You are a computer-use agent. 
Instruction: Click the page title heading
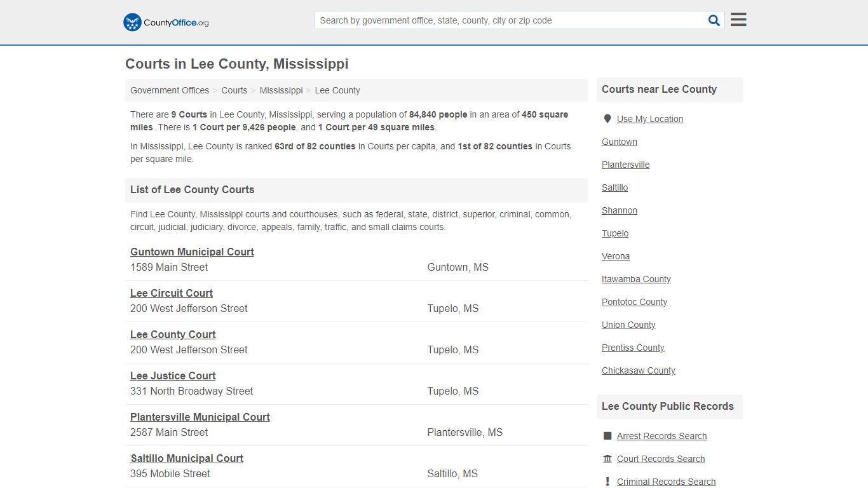[237, 64]
